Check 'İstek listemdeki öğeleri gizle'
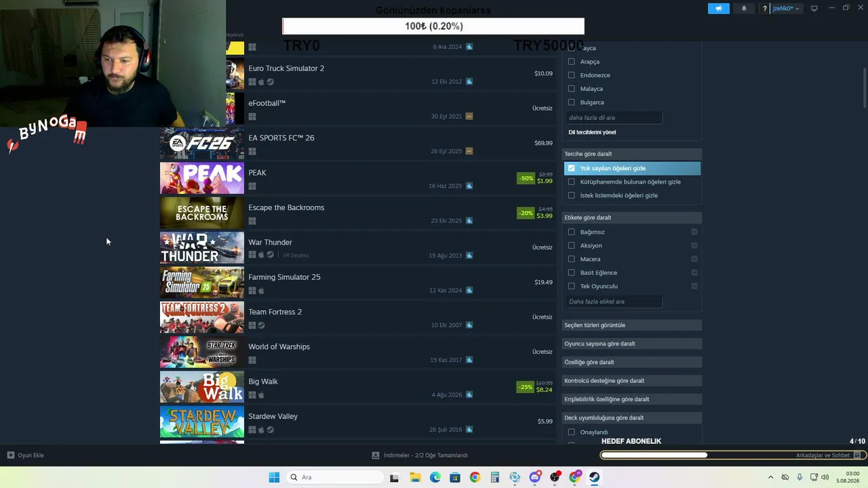The height and width of the screenshot is (488, 868). click(571, 195)
